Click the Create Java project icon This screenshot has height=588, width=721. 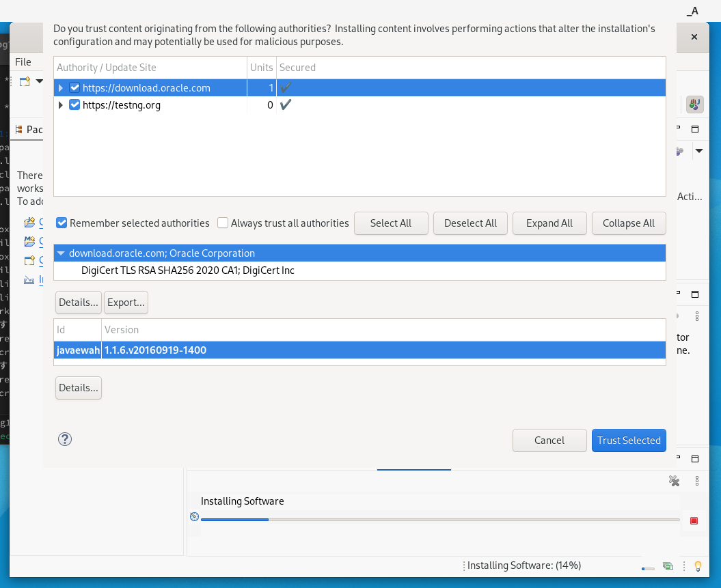[x=29, y=223]
